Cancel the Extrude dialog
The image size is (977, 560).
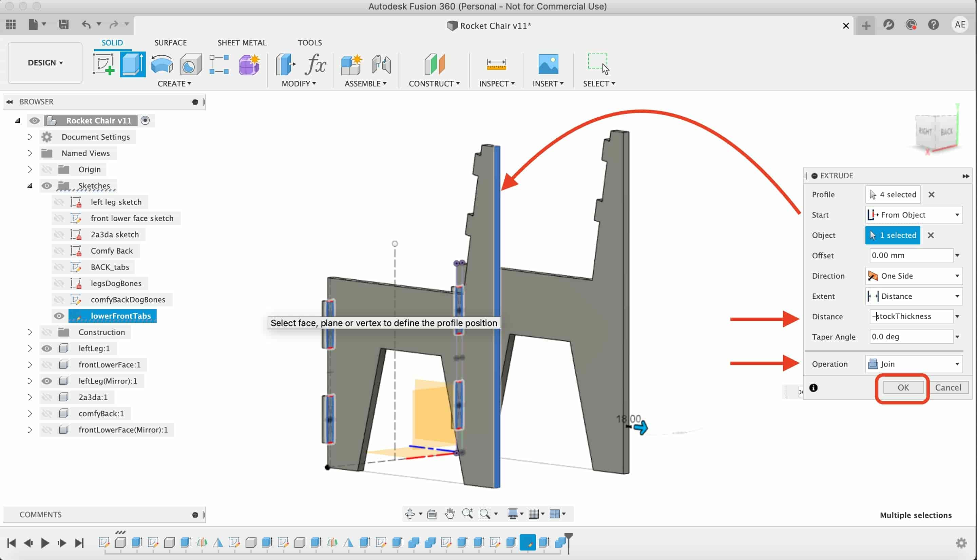[948, 387]
